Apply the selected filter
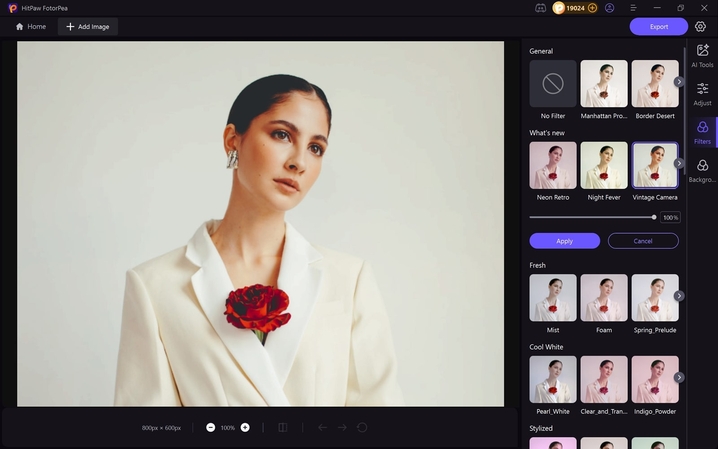Viewport: 718px width, 449px height. pos(565,241)
